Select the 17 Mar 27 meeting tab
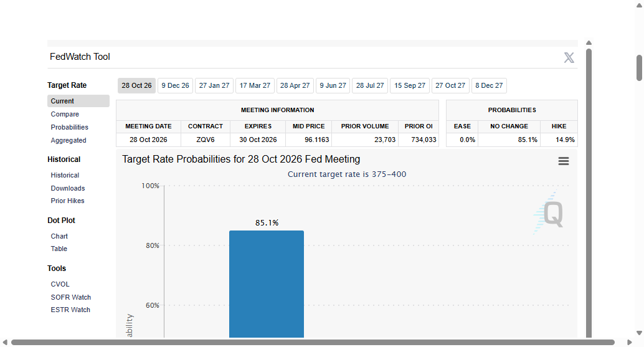 coord(255,85)
